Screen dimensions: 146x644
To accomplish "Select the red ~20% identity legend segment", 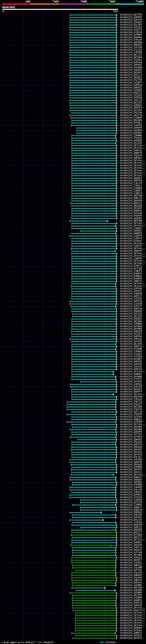I will click(x=16, y=4).
